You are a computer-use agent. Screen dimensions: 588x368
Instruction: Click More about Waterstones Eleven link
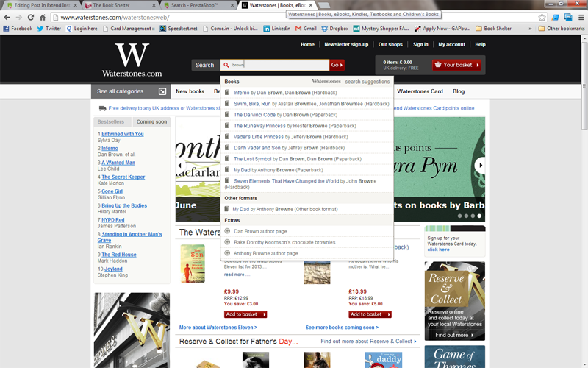pyautogui.click(x=218, y=328)
